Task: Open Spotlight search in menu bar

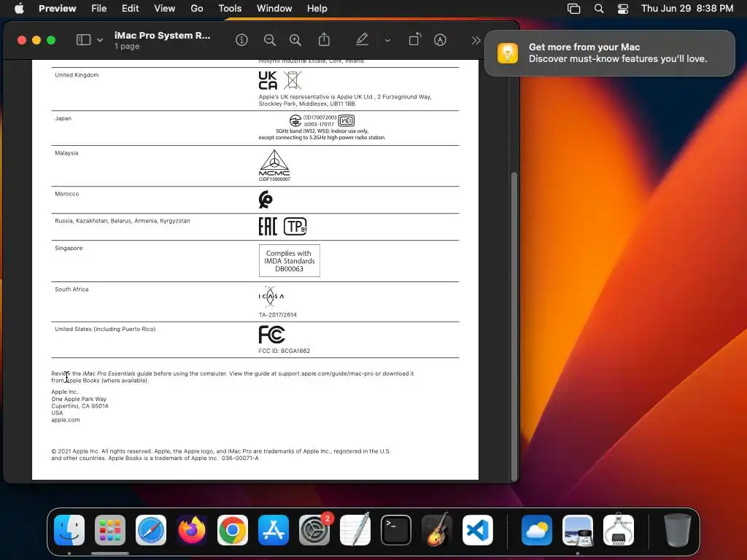Action: click(x=599, y=9)
